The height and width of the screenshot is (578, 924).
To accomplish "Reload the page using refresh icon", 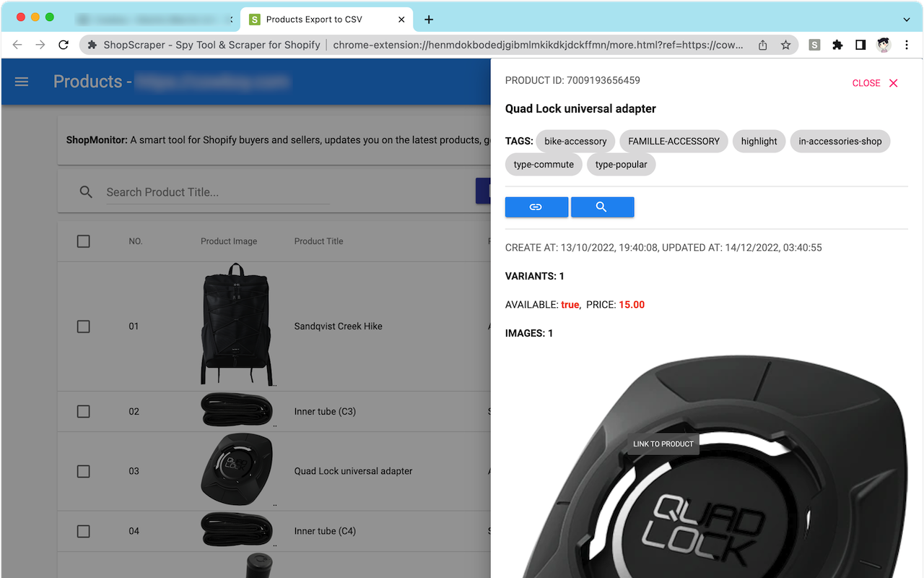I will coord(64,44).
